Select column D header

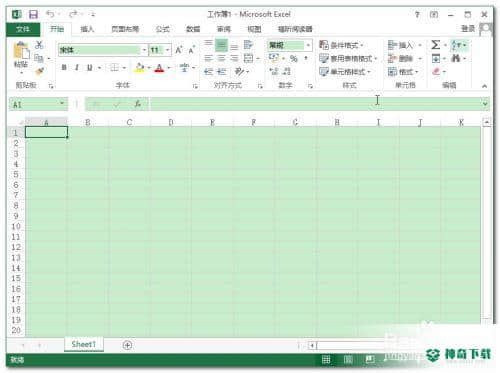tap(171, 123)
